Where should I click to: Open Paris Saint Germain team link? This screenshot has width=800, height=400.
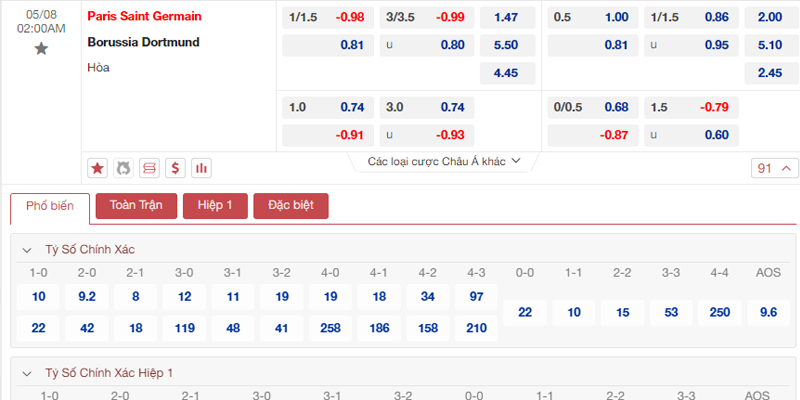(144, 16)
